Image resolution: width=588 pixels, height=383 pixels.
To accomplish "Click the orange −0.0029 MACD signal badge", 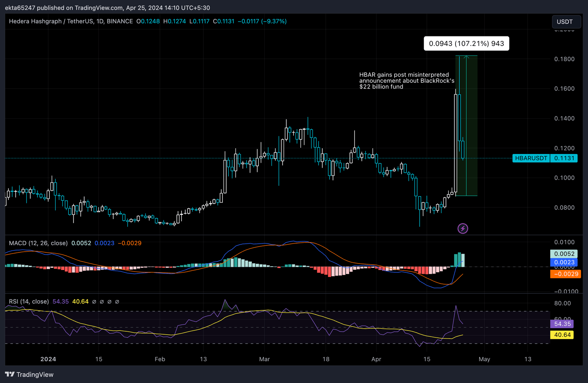I will (565, 274).
